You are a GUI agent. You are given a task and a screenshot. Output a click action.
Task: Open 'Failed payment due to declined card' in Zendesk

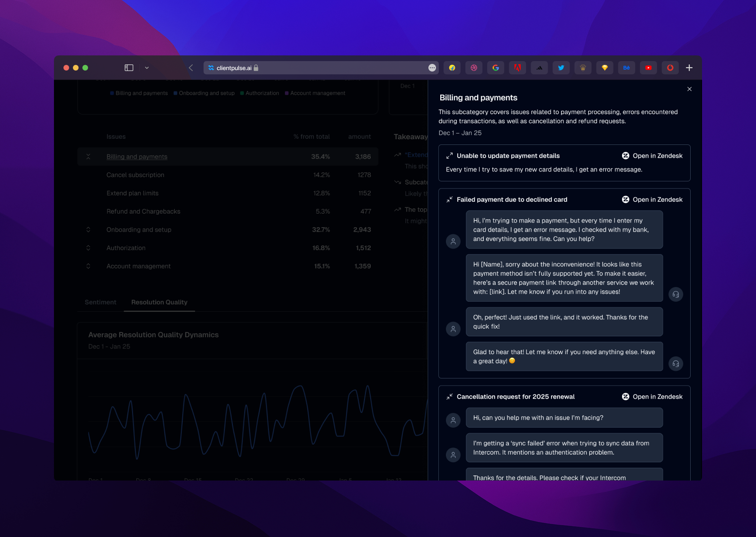coord(652,199)
